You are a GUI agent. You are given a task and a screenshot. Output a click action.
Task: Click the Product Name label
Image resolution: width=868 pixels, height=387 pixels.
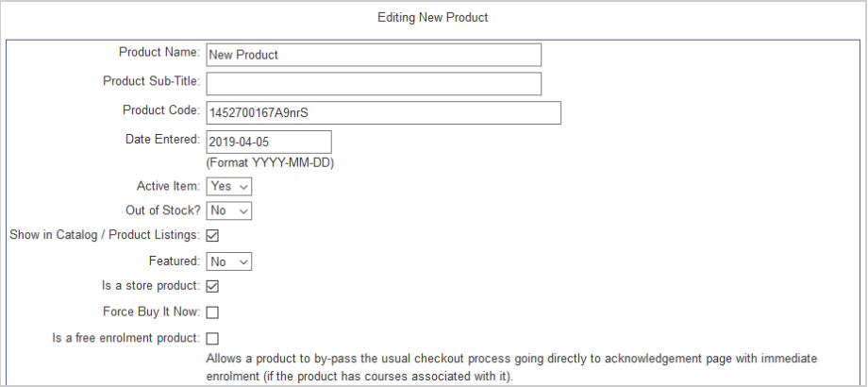click(159, 53)
